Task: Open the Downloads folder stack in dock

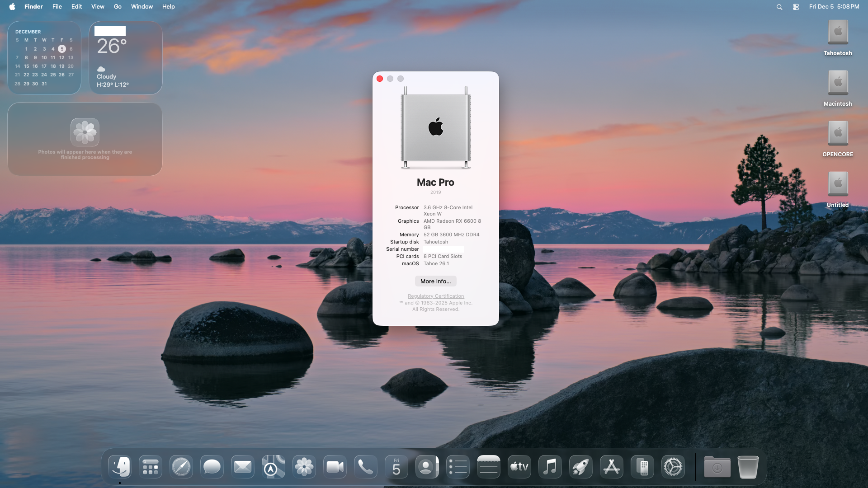Action: point(717,467)
